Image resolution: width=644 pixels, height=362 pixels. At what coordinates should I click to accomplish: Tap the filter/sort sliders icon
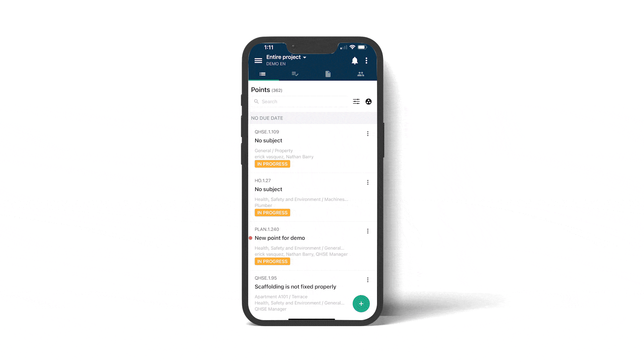pos(357,101)
